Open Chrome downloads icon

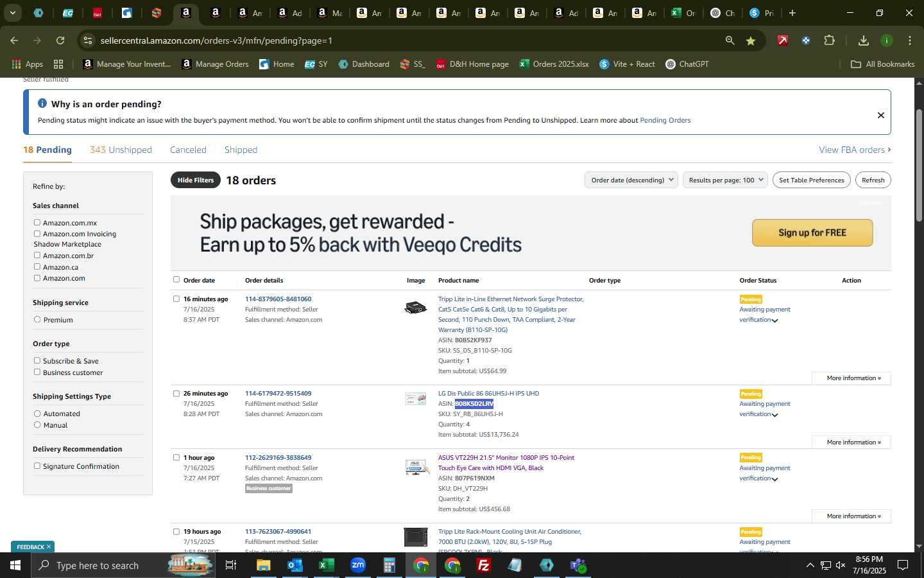(x=864, y=40)
